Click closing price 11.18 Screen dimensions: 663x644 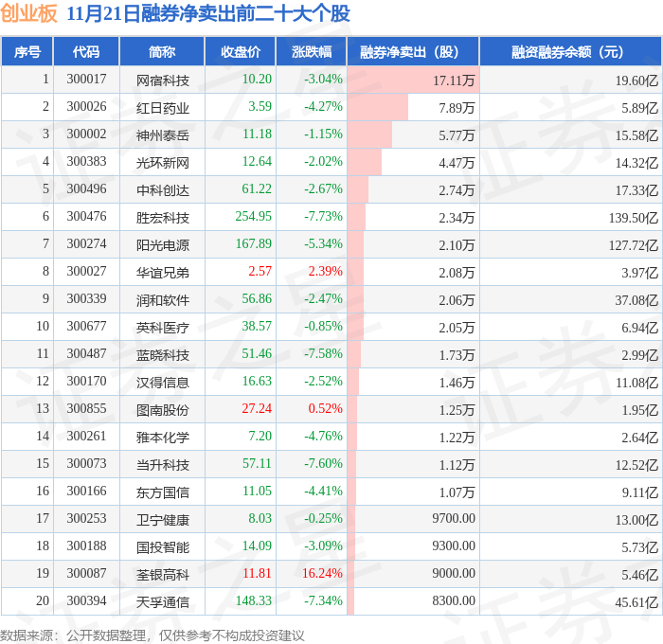click(x=257, y=134)
